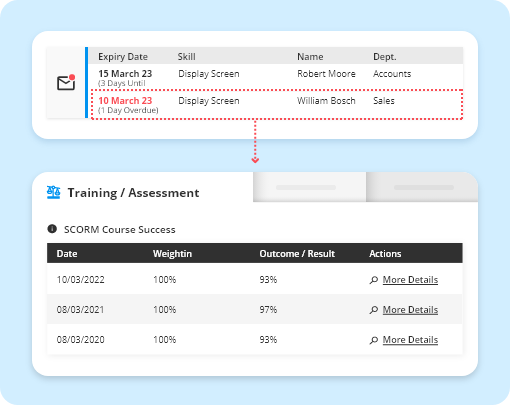Viewport: 510px width, 405px height.
Task: Click Display Screen skill in William Bosch's row
Action: coord(209,101)
